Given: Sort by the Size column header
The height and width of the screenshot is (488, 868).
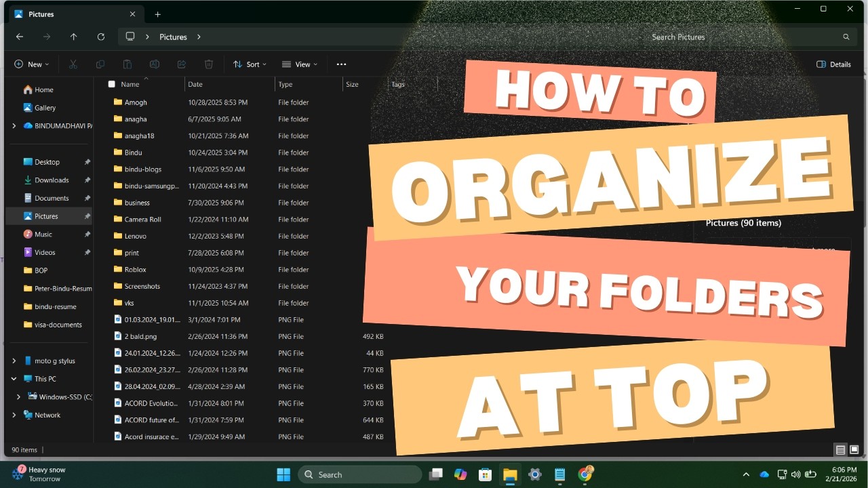Looking at the screenshot, I should 352,84.
